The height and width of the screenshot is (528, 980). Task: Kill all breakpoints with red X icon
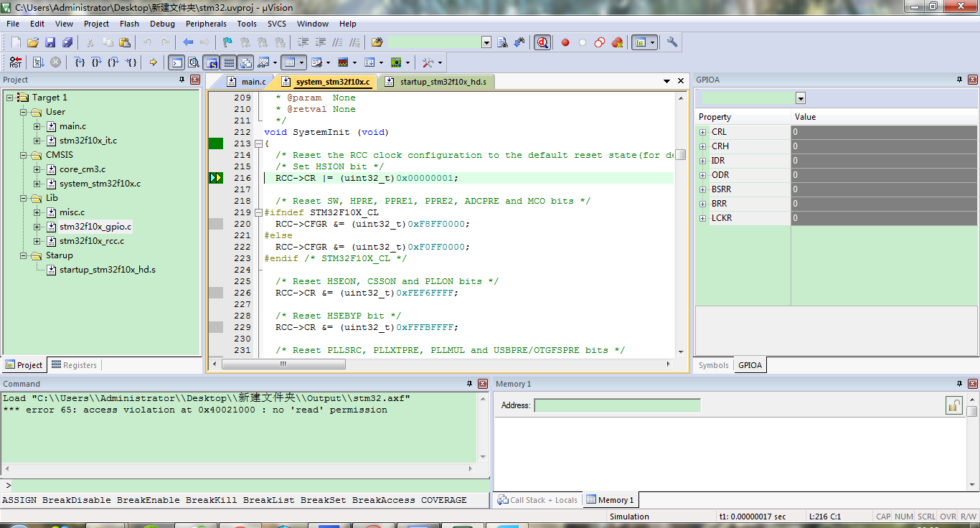617,42
